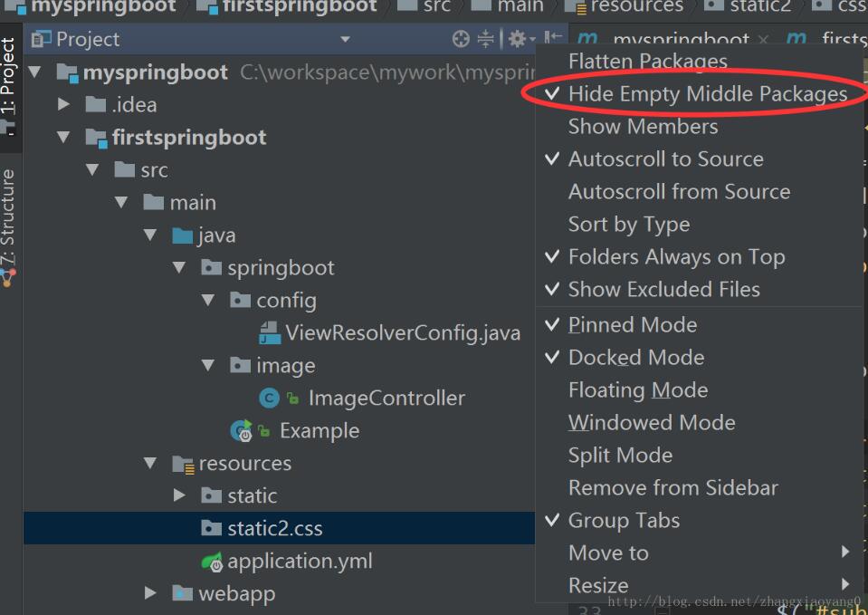
Task: Uncheck Folders Always on Top
Action: (x=676, y=257)
